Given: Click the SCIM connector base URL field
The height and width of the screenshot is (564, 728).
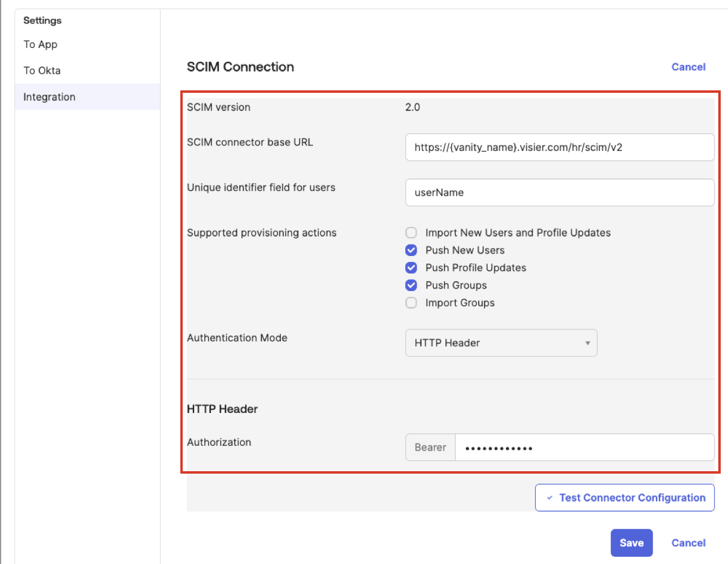Looking at the screenshot, I should click(559, 147).
